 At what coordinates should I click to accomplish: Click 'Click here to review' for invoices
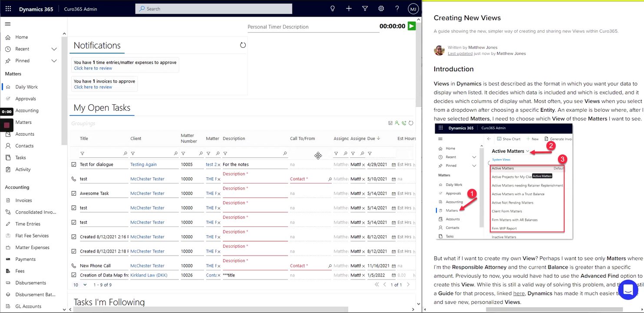click(93, 87)
